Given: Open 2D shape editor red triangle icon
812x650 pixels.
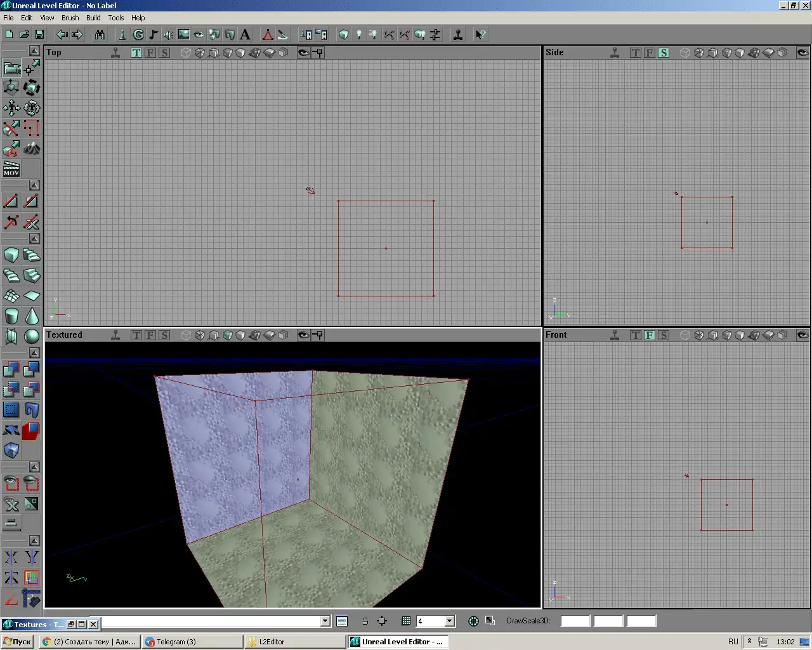Looking at the screenshot, I should 268,34.
